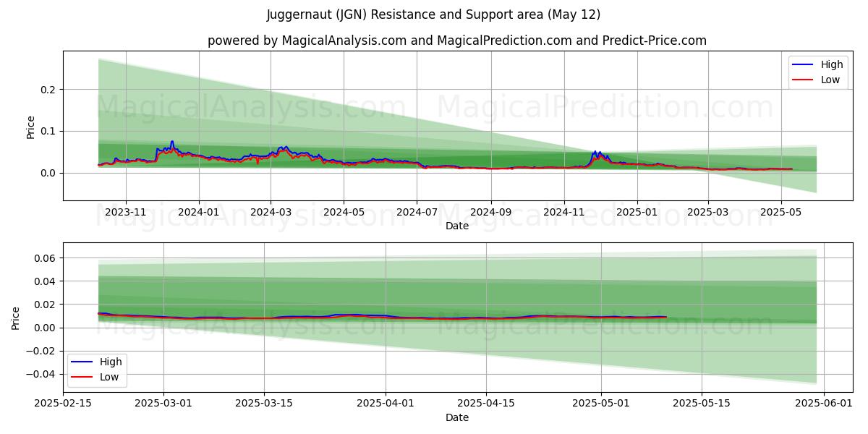The height and width of the screenshot is (434, 868).
Task: Click the 2023-11 date tick label
Action: [126, 212]
